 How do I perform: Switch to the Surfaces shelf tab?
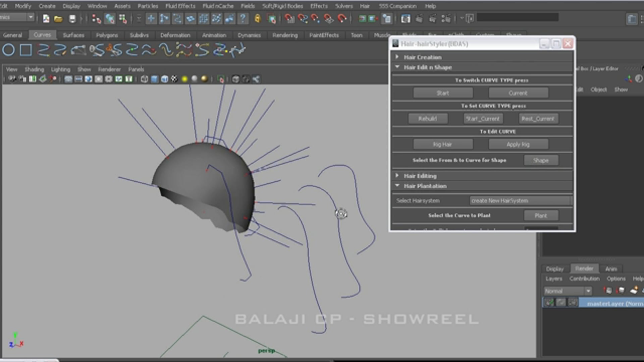pos(73,35)
